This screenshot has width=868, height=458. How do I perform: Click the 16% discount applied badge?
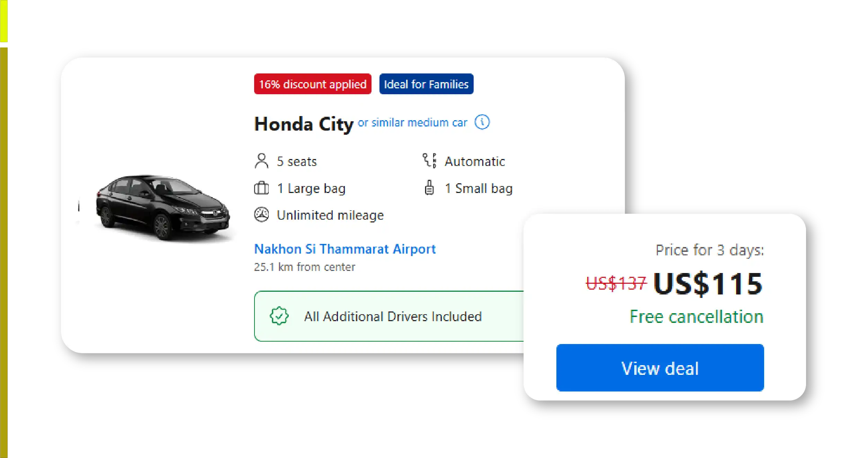click(313, 84)
